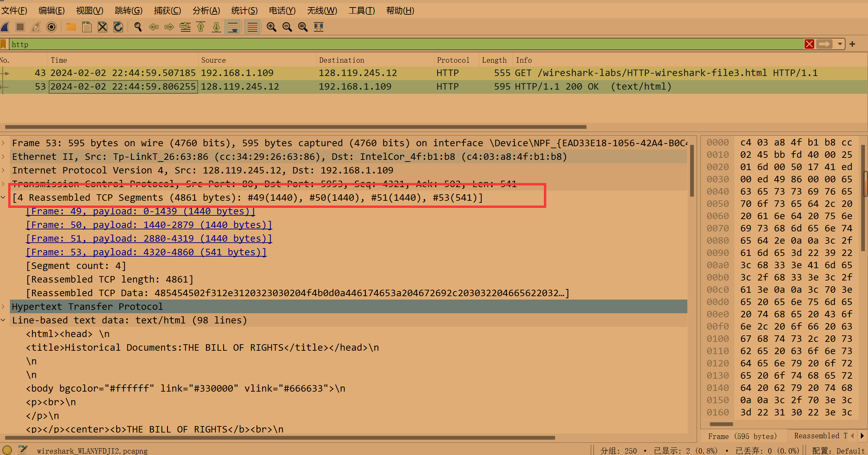Image resolution: width=868 pixels, height=455 pixels.
Task: Follow the Frame: 53 payload link
Action: tap(146, 252)
